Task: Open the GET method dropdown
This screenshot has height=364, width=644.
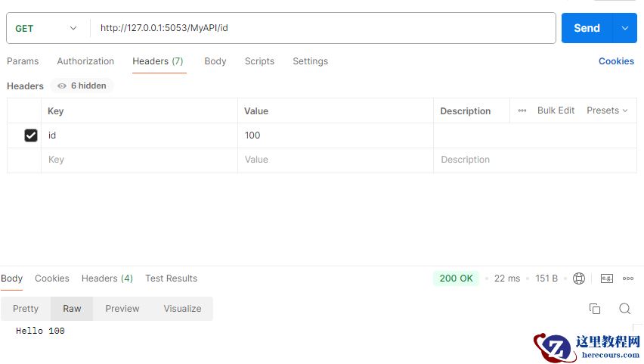Action: 46,28
